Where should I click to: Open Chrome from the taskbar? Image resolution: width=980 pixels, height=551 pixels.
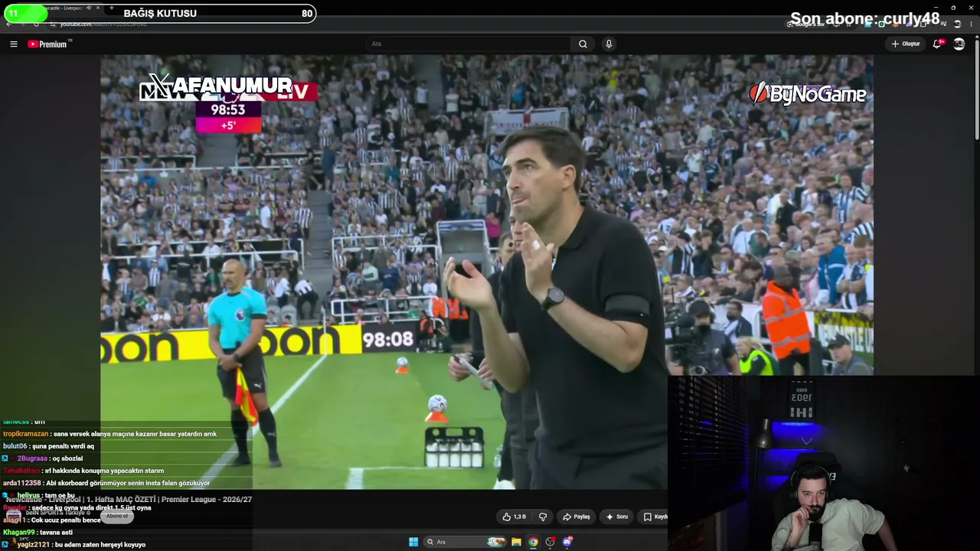(533, 542)
